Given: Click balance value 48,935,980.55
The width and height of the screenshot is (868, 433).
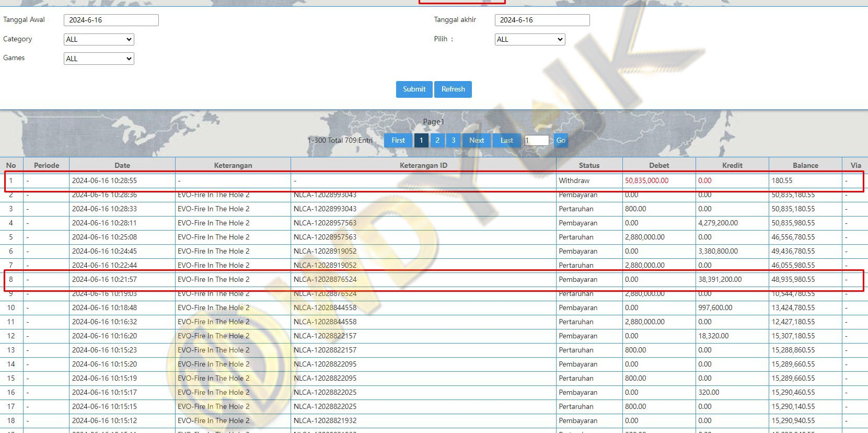Looking at the screenshot, I should pos(793,279).
